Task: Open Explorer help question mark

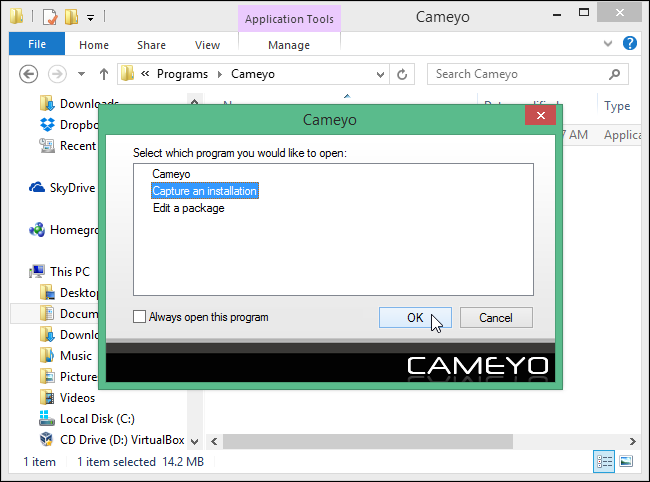Action: pos(630,43)
